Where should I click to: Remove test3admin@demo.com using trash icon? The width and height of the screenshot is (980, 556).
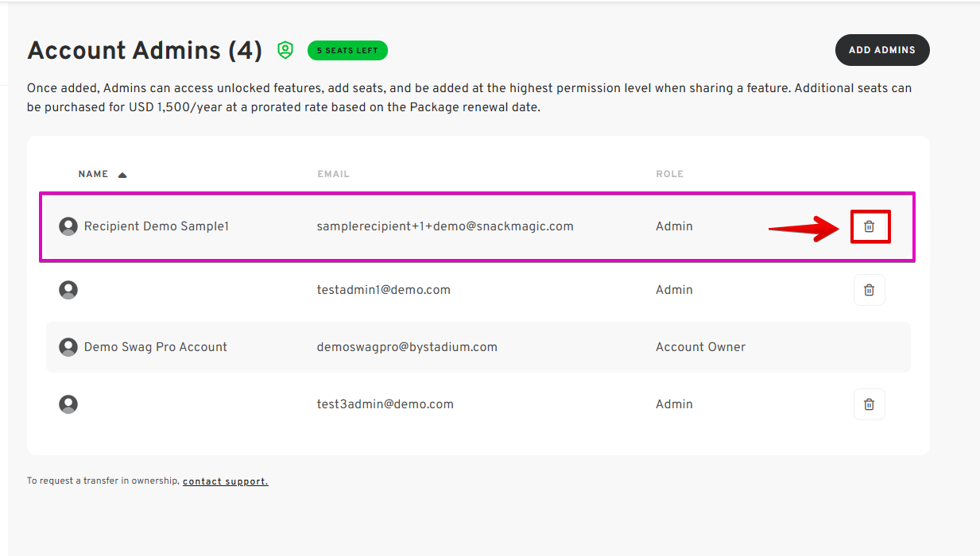(870, 404)
